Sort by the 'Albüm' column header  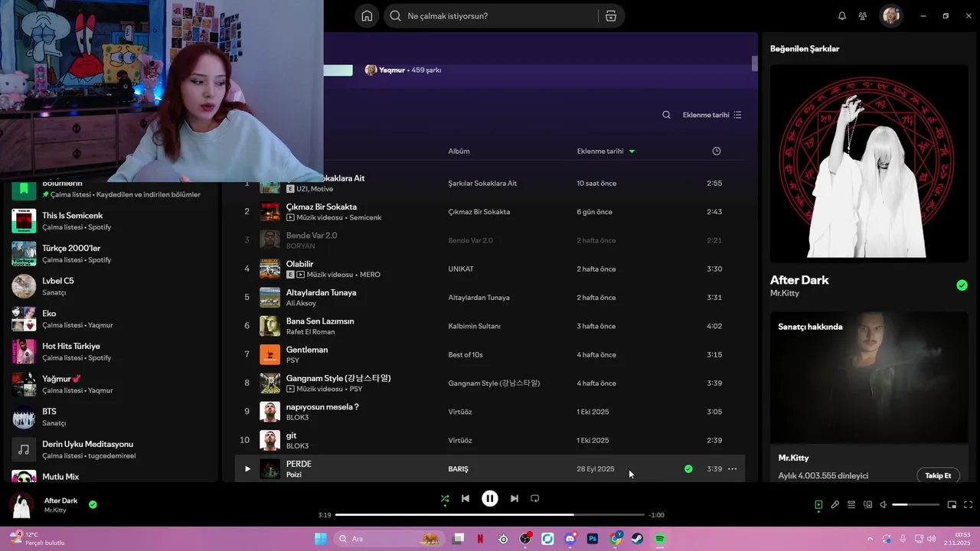(x=459, y=152)
